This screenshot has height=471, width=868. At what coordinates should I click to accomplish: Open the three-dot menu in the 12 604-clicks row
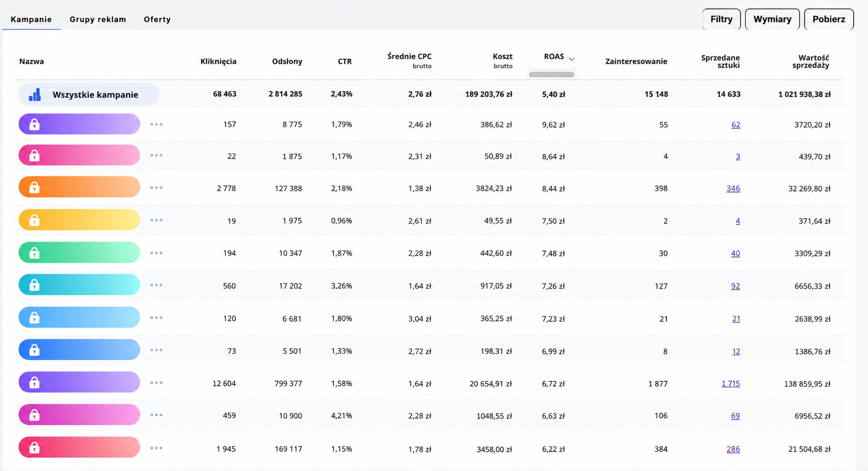click(x=157, y=383)
